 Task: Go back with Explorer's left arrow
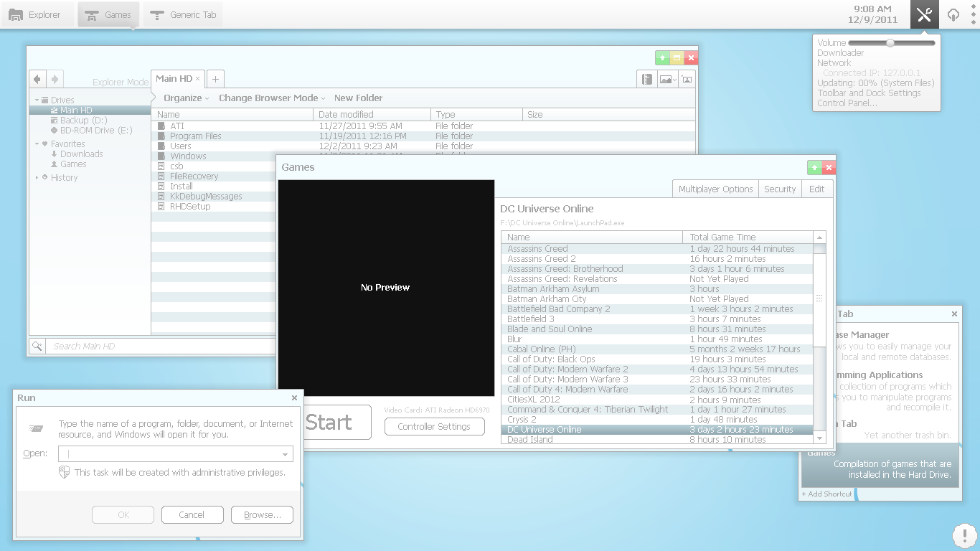(37, 79)
